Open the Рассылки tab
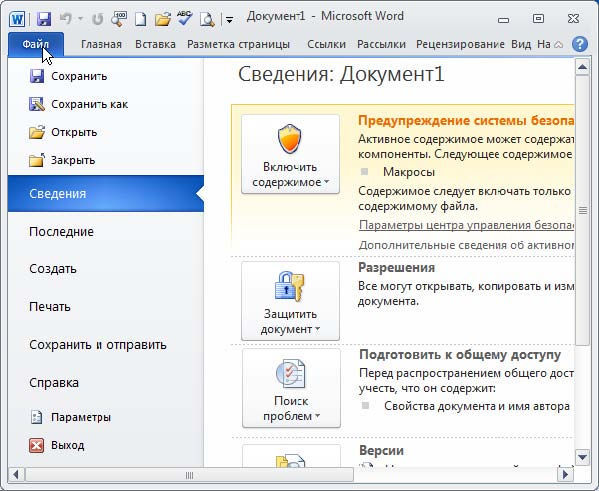The width and height of the screenshot is (599, 491). (x=381, y=44)
